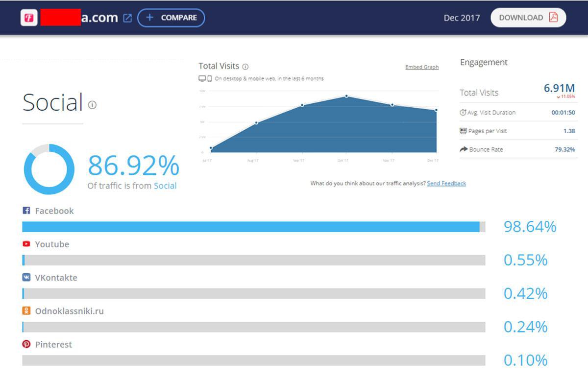Click the Sep'17 data point on graph
This screenshot has width=588, height=378.
click(x=302, y=105)
